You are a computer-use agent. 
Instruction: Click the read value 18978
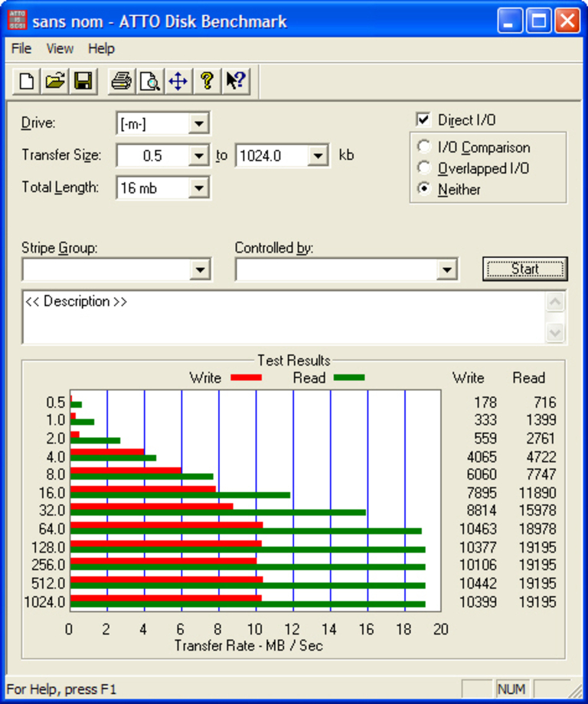(x=537, y=529)
